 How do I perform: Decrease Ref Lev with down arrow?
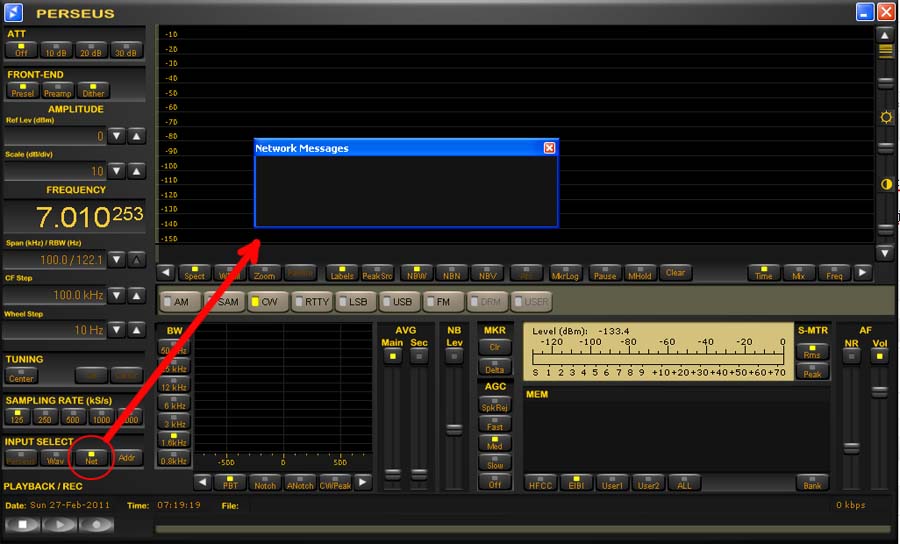coord(117,136)
